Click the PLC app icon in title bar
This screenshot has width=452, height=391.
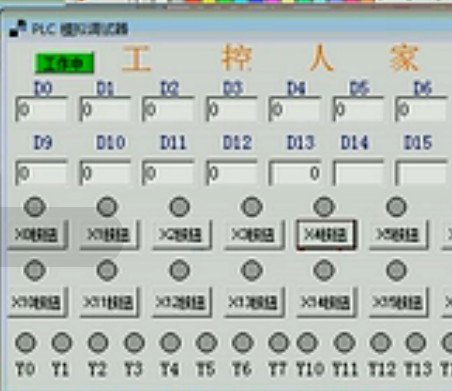tap(18, 29)
